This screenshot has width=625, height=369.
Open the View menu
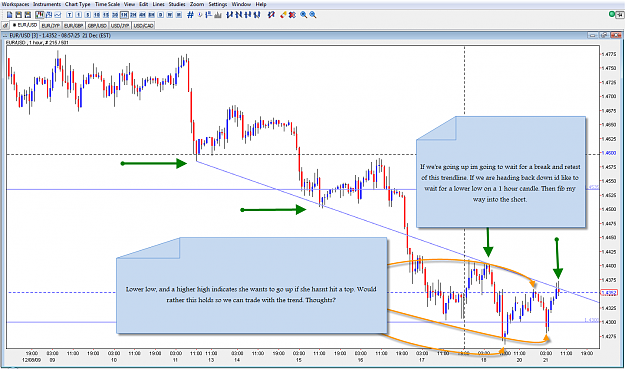point(130,4)
